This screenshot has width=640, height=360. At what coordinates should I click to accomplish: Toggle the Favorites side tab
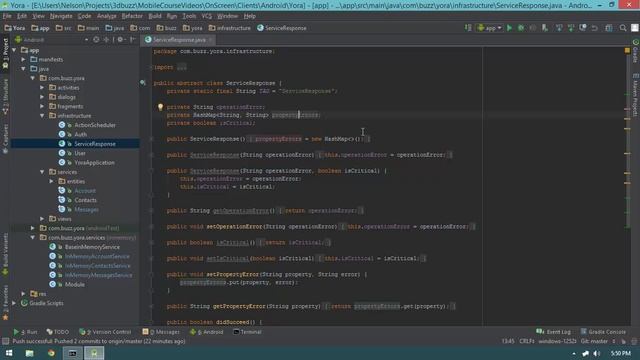pyautogui.click(x=5, y=302)
